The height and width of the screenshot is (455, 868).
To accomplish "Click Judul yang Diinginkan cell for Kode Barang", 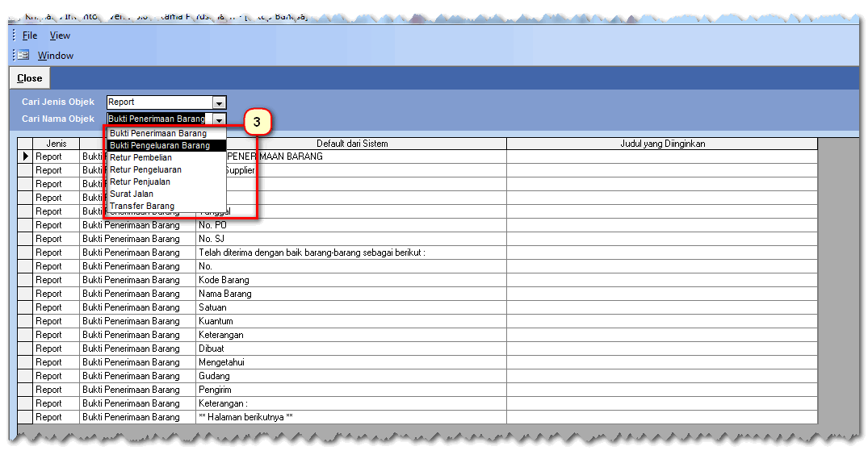I will [662, 280].
